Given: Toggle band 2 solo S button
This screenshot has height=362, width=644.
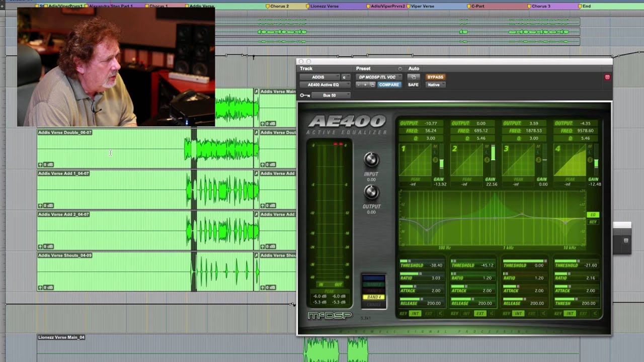Looking at the screenshot, I should point(487,160).
